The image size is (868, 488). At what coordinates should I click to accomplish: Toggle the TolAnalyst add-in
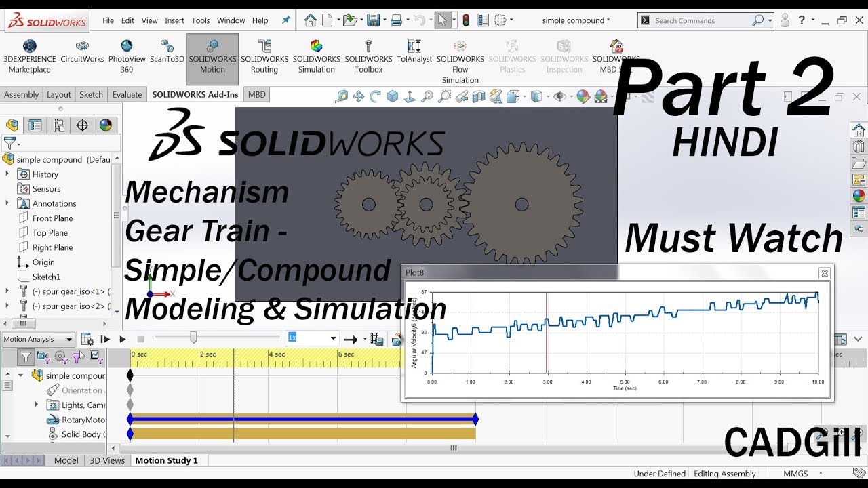coord(414,52)
